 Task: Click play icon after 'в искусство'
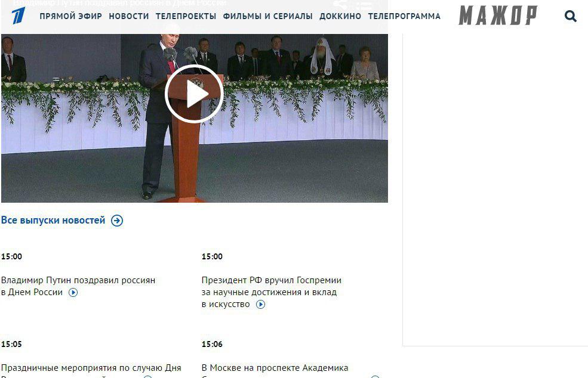(x=261, y=305)
